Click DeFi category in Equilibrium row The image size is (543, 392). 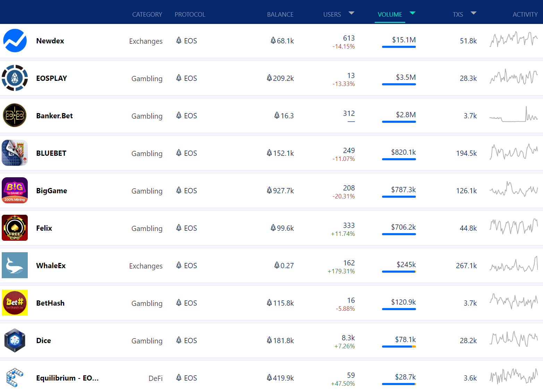coord(155,378)
